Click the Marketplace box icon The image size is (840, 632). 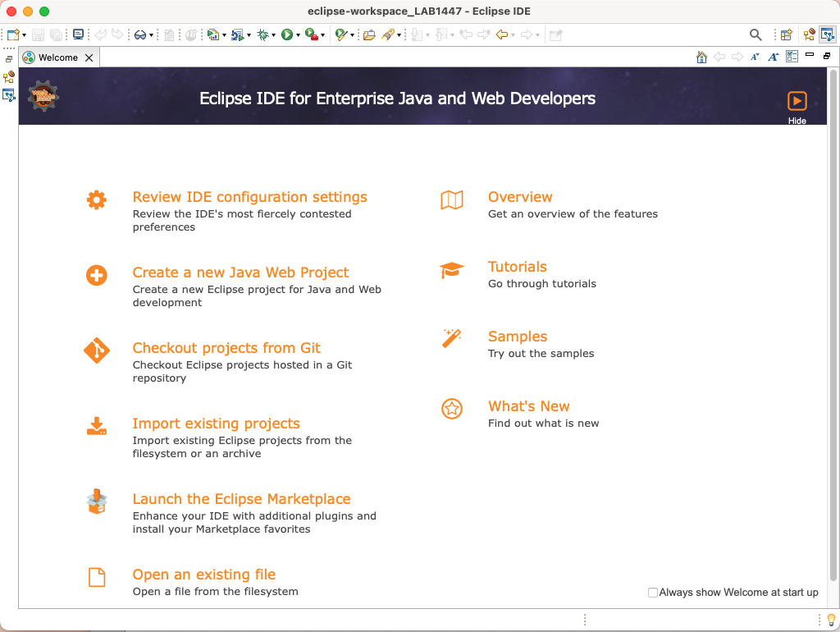pyautogui.click(x=97, y=501)
